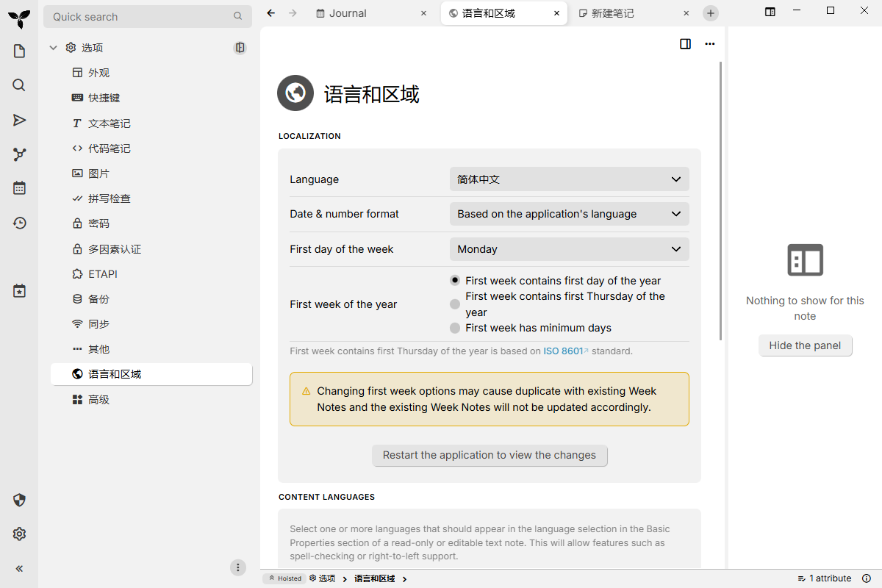Open global settings via the gear icon
The image size is (882, 588).
click(18, 534)
